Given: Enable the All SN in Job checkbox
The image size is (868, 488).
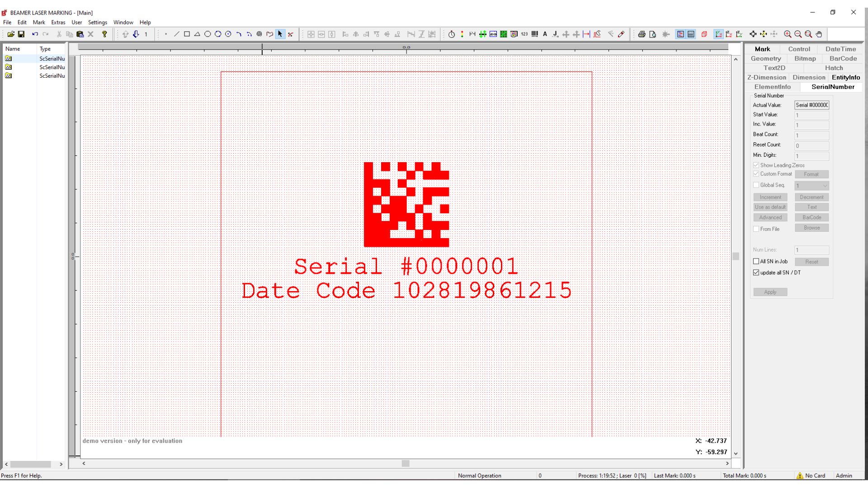Looking at the screenshot, I should coord(756,261).
